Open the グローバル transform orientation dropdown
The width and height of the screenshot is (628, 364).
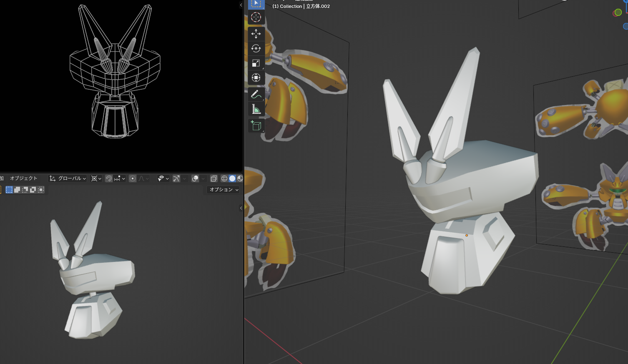pyautogui.click(x=68, y=178)
